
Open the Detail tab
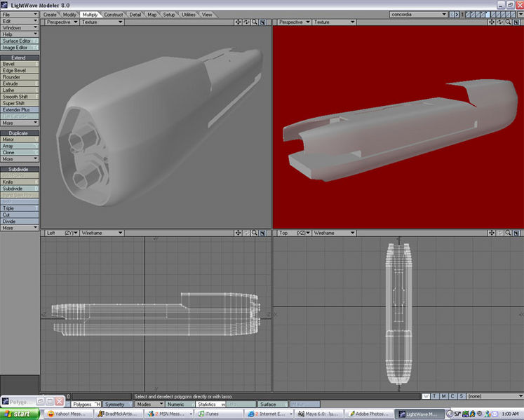coord(135,14)
